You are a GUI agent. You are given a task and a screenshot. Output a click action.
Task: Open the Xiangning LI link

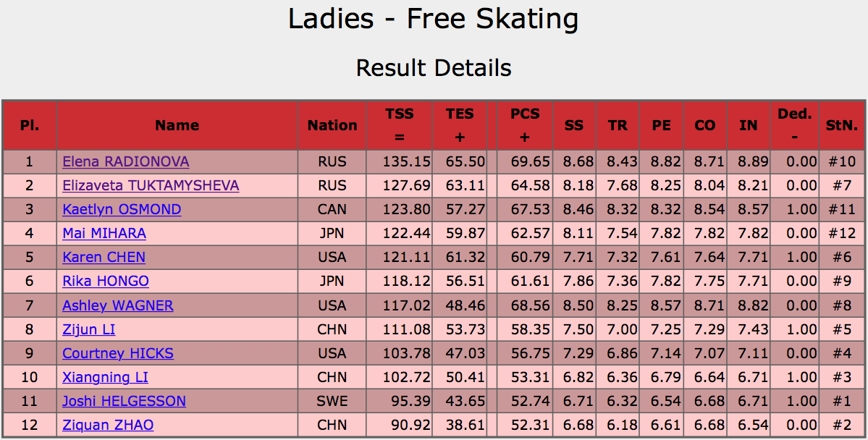(x=105, y=378)
